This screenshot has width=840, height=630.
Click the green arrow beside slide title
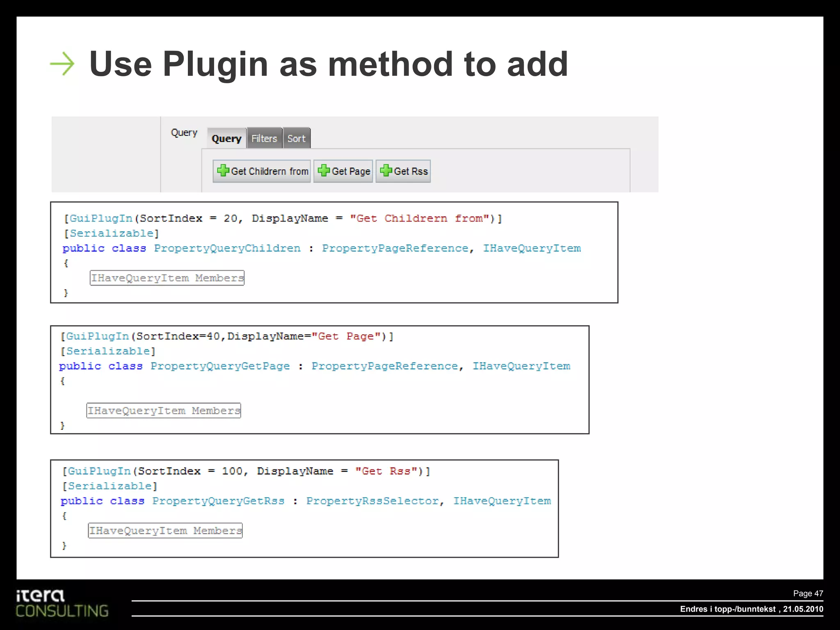pos(62,64)
